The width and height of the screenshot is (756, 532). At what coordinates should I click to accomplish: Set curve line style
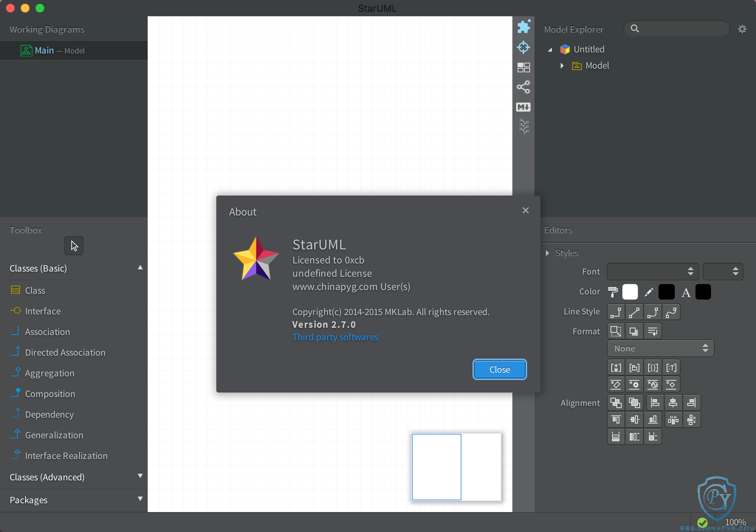point(671,312)
